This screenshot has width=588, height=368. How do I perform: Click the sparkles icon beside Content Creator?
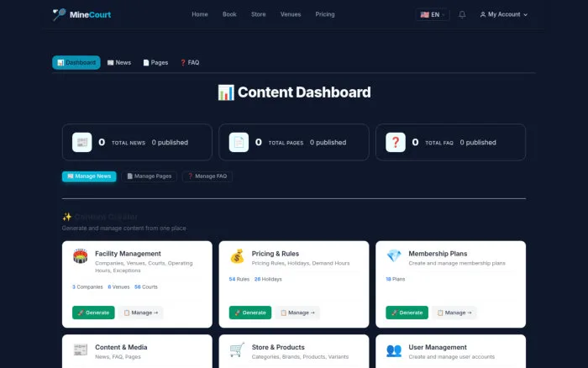coord(66,217)
